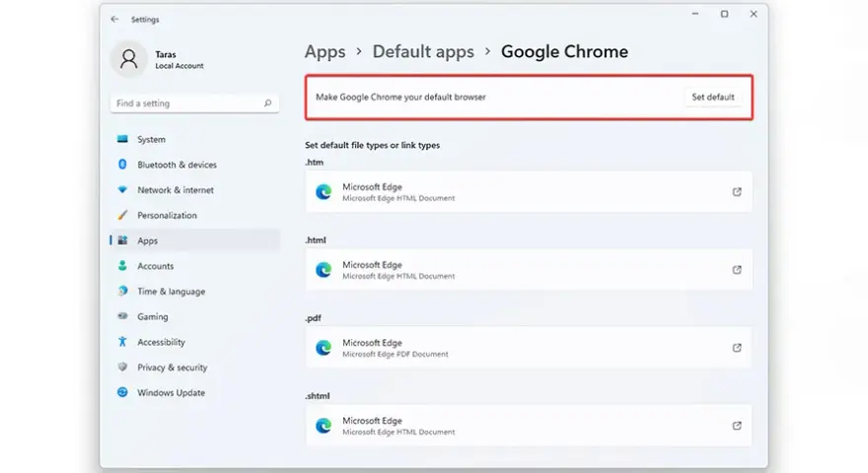Click the Privacy shield icon
The width and height of the screenshot is (868, 473).
pyautogui.click(x=122, y=367)
